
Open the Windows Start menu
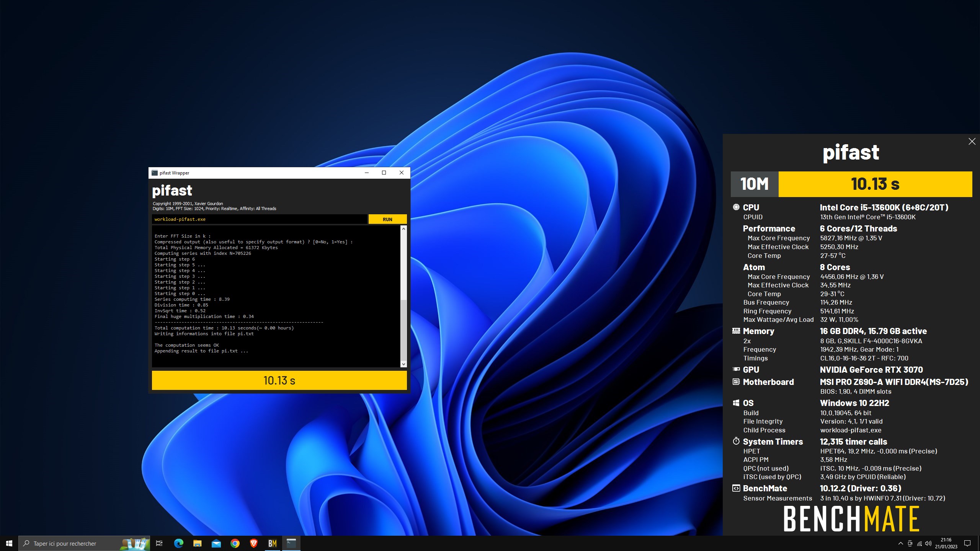coord(9,543)
